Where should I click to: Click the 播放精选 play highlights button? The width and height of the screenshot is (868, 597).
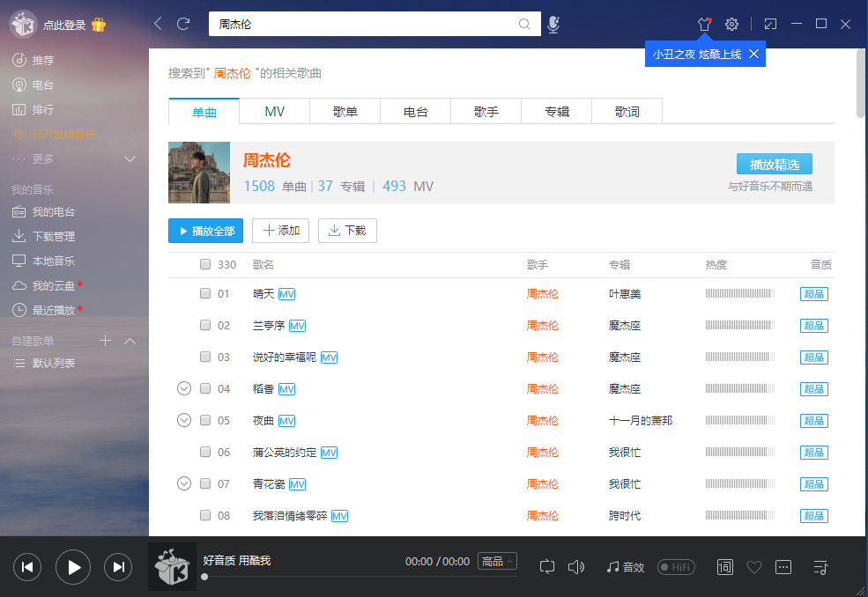click(x=774, y=164)
